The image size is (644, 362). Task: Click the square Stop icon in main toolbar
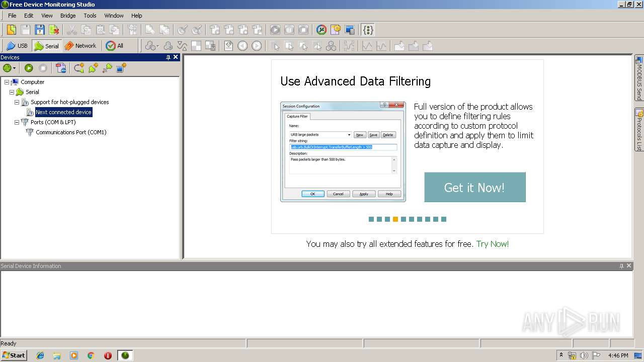[x=303, y=30]
